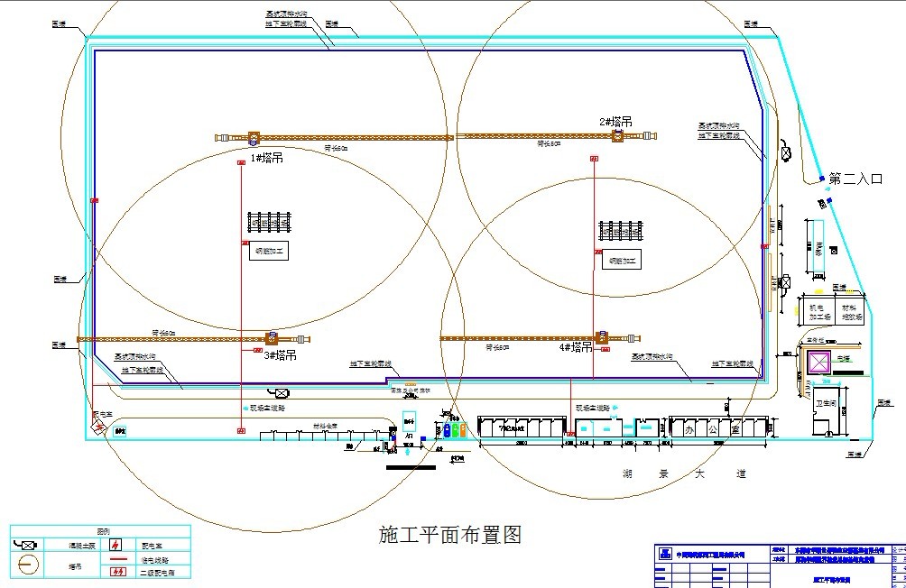Screen dimensions: 906x588
Task: Click the right rebar rack symbol
Action: point(621,231)
